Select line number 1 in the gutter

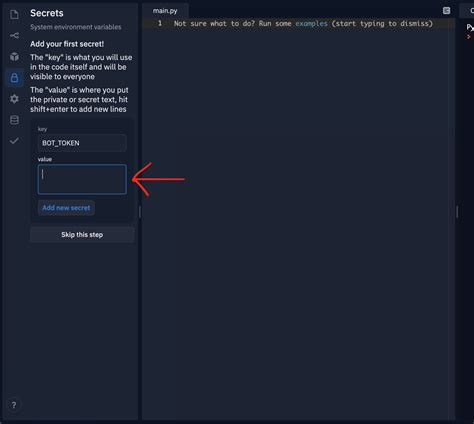pyautogui.click(x=160, y=23)
